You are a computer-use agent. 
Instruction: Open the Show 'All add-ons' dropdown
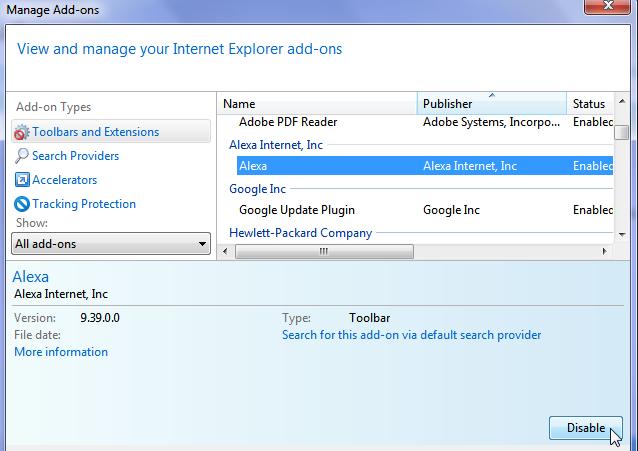point(111,244)
